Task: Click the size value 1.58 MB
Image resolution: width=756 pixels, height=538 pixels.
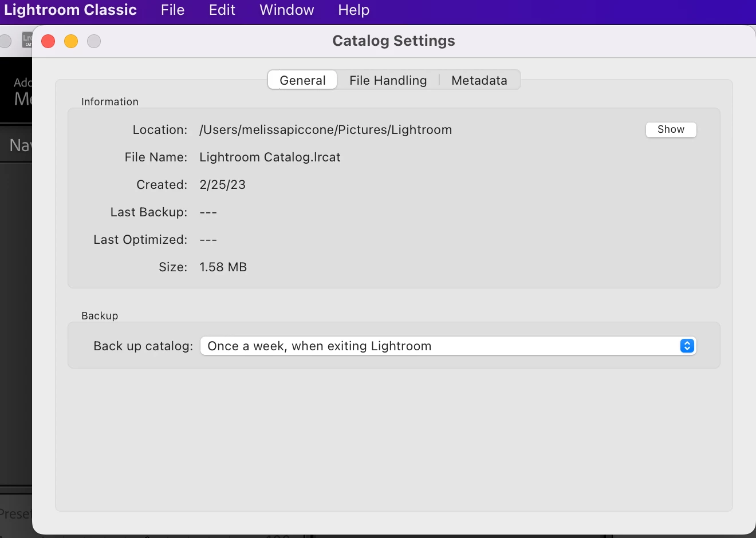Action: pyautogui.click(x=223, y=267)
